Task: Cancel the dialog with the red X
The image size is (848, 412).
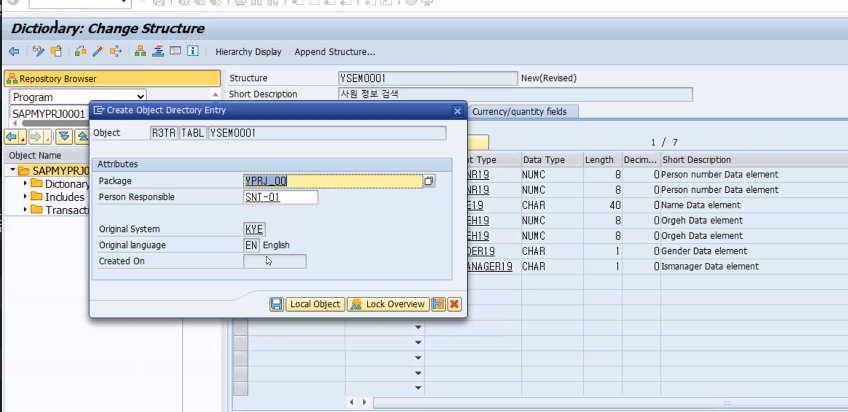Action: pos(454,304)
